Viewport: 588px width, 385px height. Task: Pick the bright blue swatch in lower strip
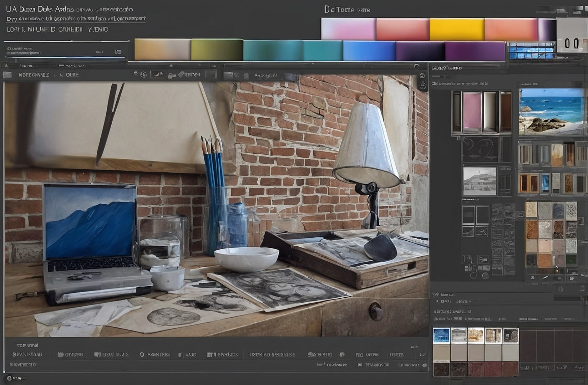pos(369,51)
